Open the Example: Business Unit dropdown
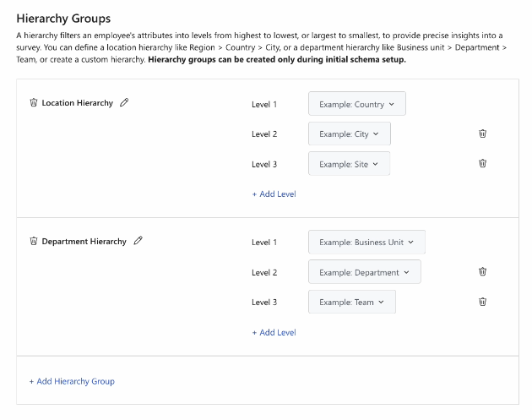 pyautogui.click(x=366, y=242)
